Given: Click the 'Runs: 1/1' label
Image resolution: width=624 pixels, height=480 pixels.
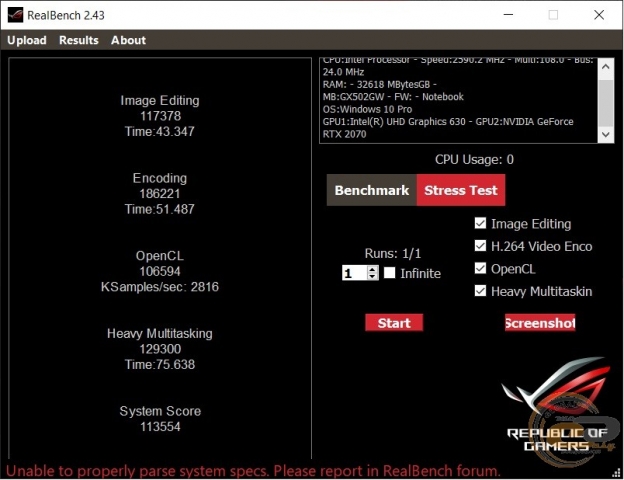Looking at the screenshot, I should (x=393, y=253).
